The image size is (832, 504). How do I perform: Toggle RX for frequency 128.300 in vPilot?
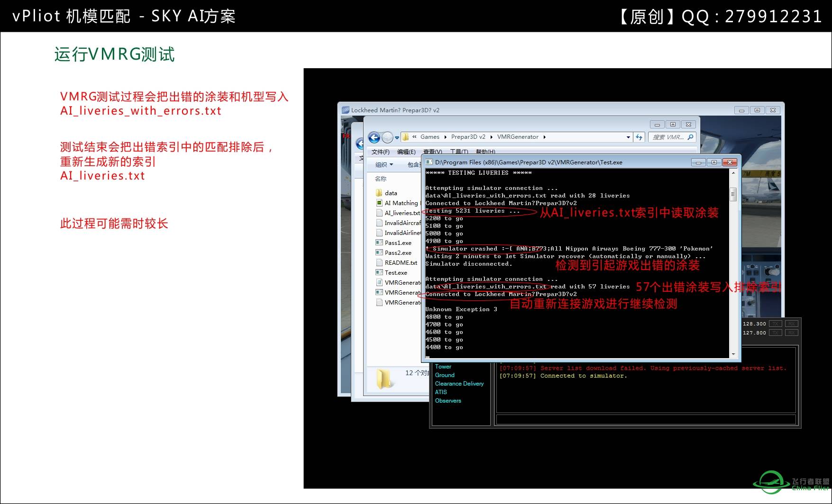792,324
